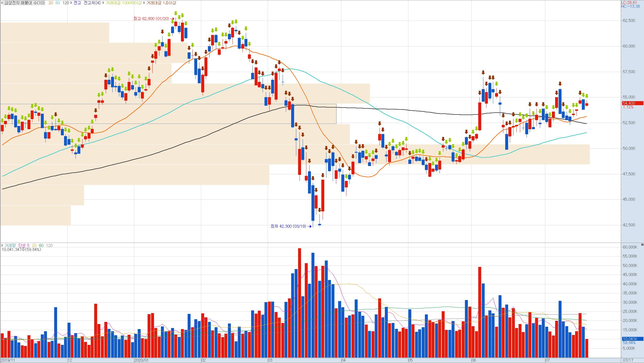This screenshot has height=363, width=644.
Task: Toggle the square marker before 거래량 label
Action: pyautogui.click(x=2, y=245)
